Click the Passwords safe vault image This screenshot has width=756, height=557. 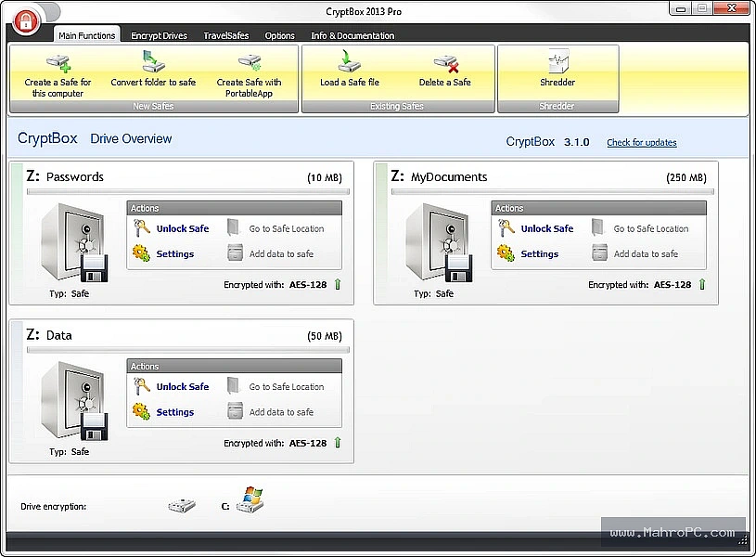click(x=74, y=243)
